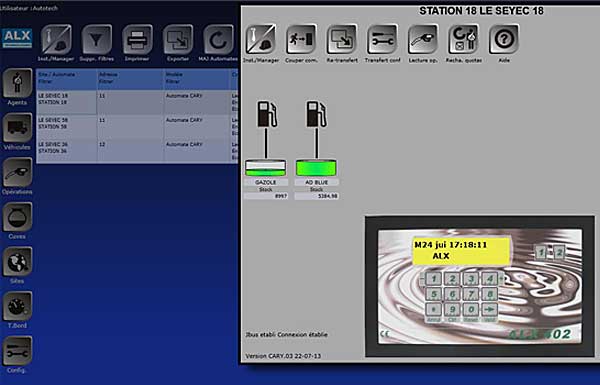Click the keypad dot (Annul) button
The width and height of the screenshot is (600, 385).
pos(434,309)
